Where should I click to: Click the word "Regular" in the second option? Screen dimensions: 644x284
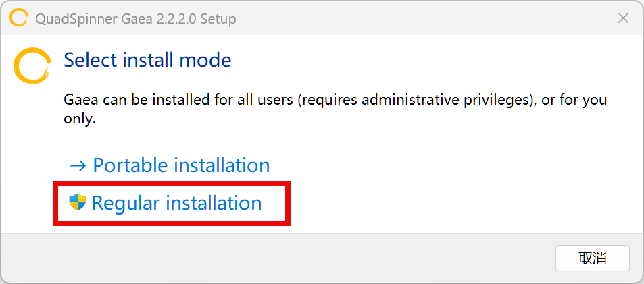pyautogui.click(x=126, y=203)
